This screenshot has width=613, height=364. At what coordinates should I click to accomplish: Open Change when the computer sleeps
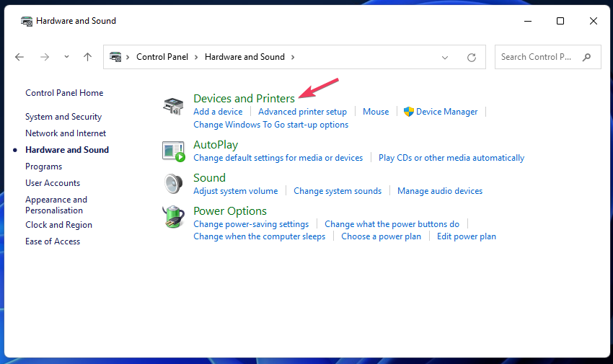259,236
